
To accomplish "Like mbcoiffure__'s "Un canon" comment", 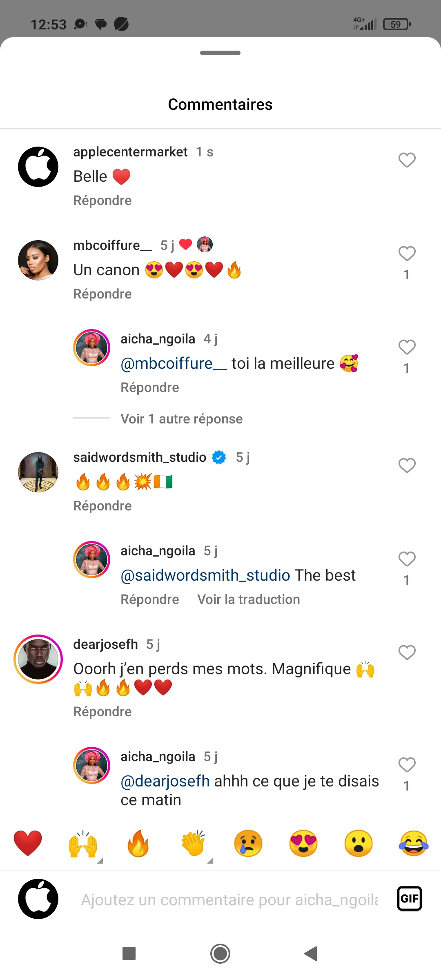I will point(407,254).
